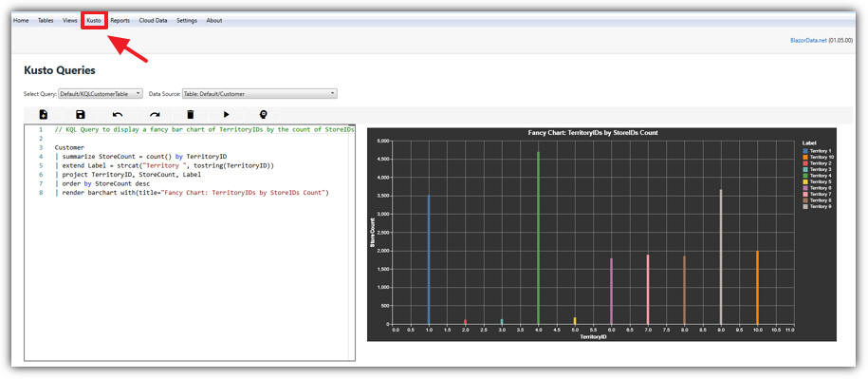868x379 pixels.
Task: Undo the last editor change
Action: (x=118, y=115)
